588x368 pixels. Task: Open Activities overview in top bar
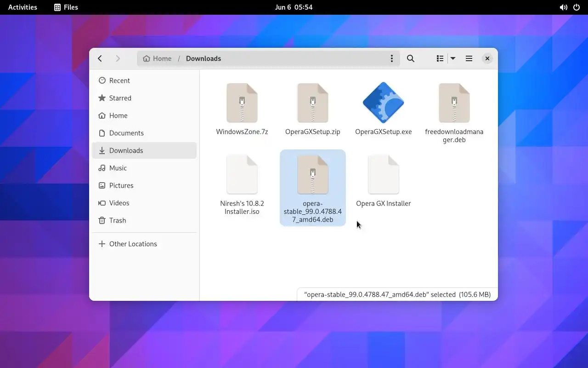(x=23, y=7)
